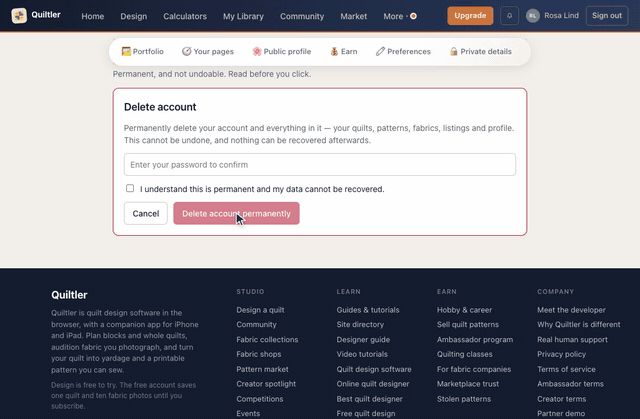Open Calculators in the navigation
This screenshot has height=419, width=640.
pos(185,16)
